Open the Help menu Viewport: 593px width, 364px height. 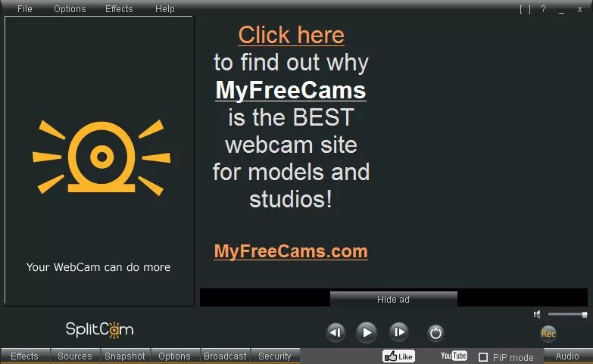tap(165, 8)
